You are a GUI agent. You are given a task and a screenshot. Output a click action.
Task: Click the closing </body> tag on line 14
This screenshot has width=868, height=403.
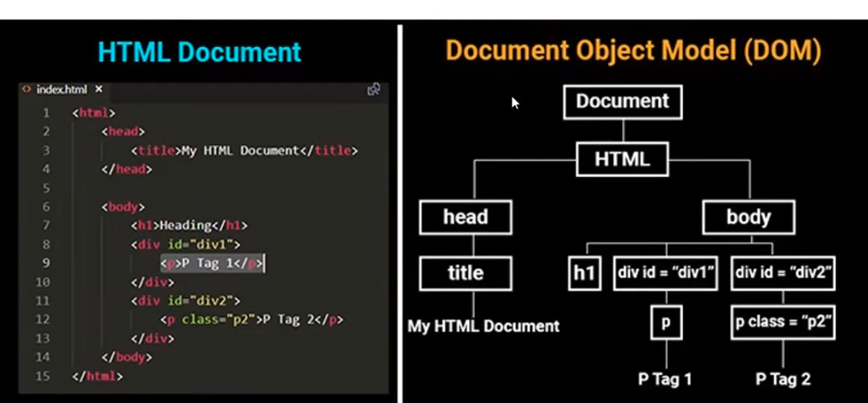click(x=126, y=357)
